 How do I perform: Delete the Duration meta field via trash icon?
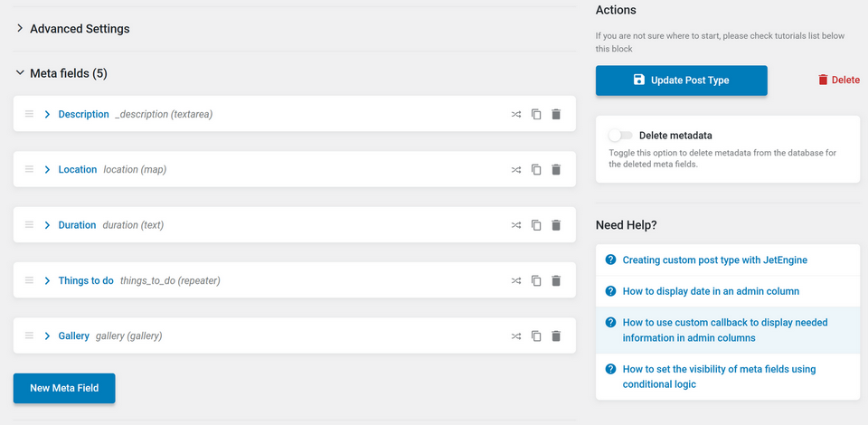click(x=556, y=225)
